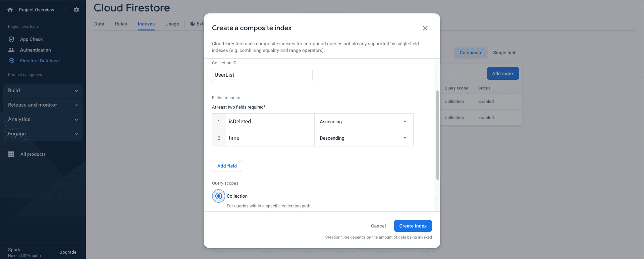Select the Collection query scope radio

219,196
